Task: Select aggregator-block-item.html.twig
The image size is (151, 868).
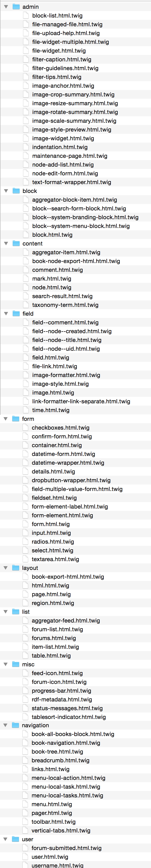Action: tap(75, 200)
